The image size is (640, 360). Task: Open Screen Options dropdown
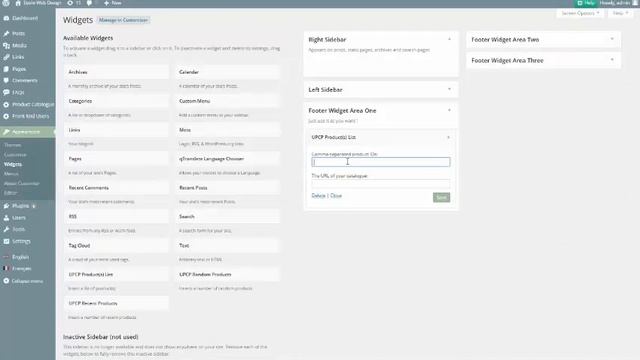pos(580,13)
